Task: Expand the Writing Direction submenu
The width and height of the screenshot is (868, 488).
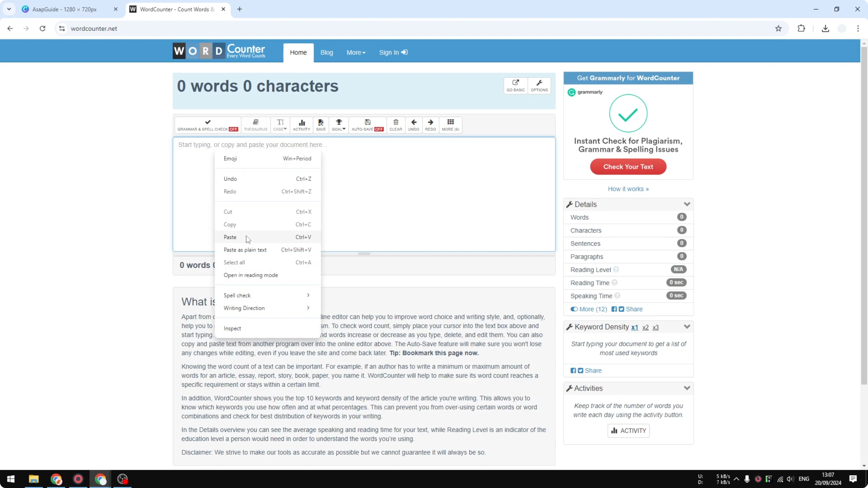Action: coord(267,308)
